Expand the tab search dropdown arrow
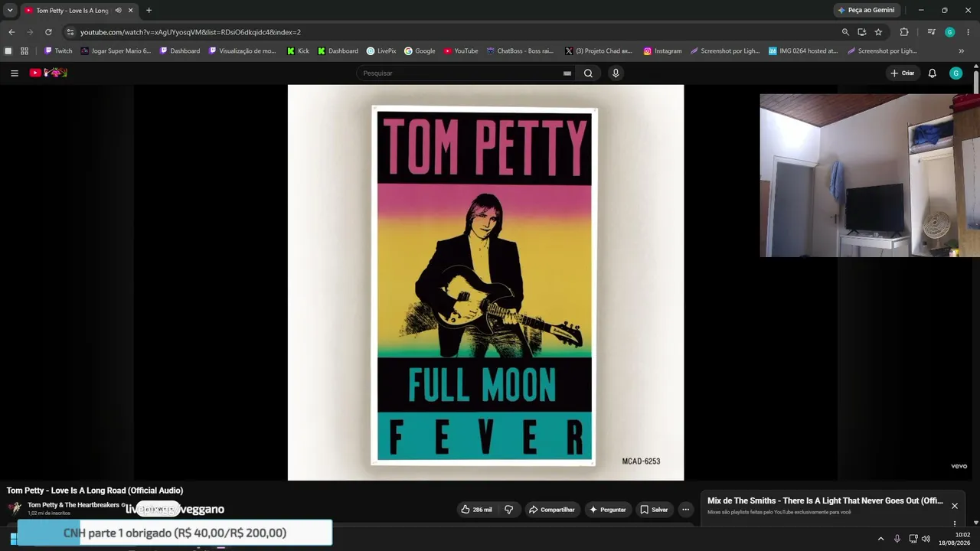Screen dimensions: 980x551 click(10, 10)
